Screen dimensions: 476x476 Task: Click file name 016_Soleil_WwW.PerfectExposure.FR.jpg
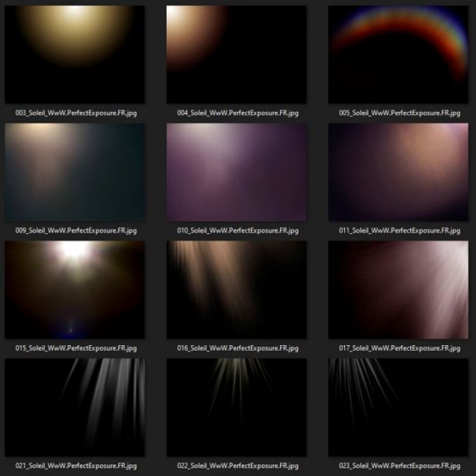[238, 348]
